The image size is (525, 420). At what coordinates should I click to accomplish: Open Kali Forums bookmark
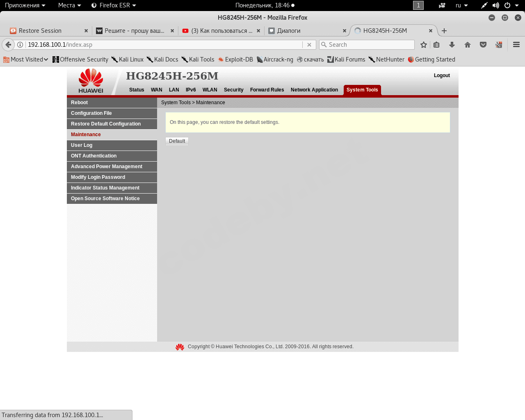(x=346, y=59)
